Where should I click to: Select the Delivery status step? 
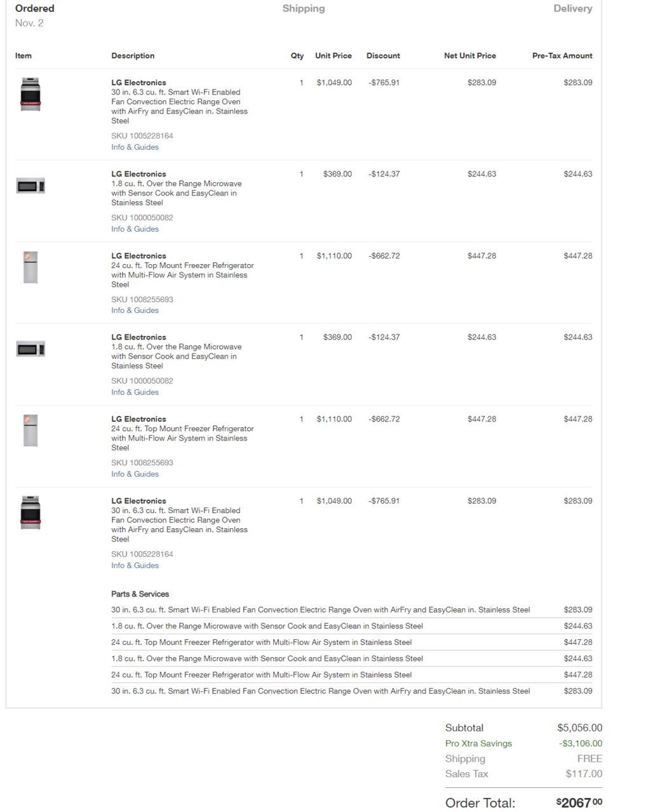click(x=573, y=8)
